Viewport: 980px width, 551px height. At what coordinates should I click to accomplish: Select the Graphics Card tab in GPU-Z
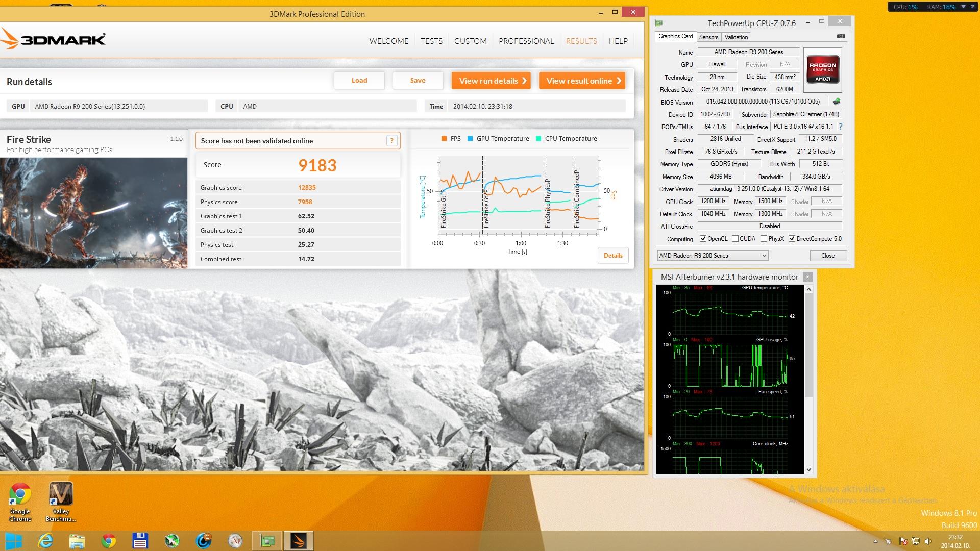675,36
